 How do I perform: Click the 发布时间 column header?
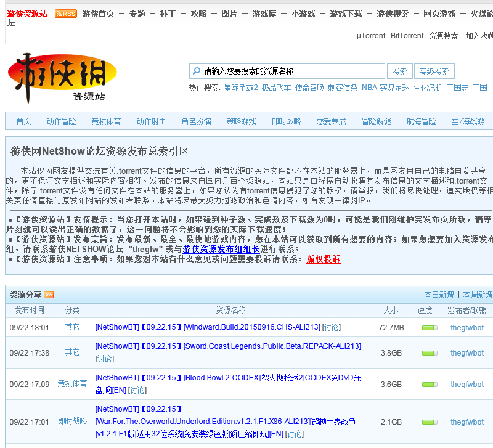(29, 311)
